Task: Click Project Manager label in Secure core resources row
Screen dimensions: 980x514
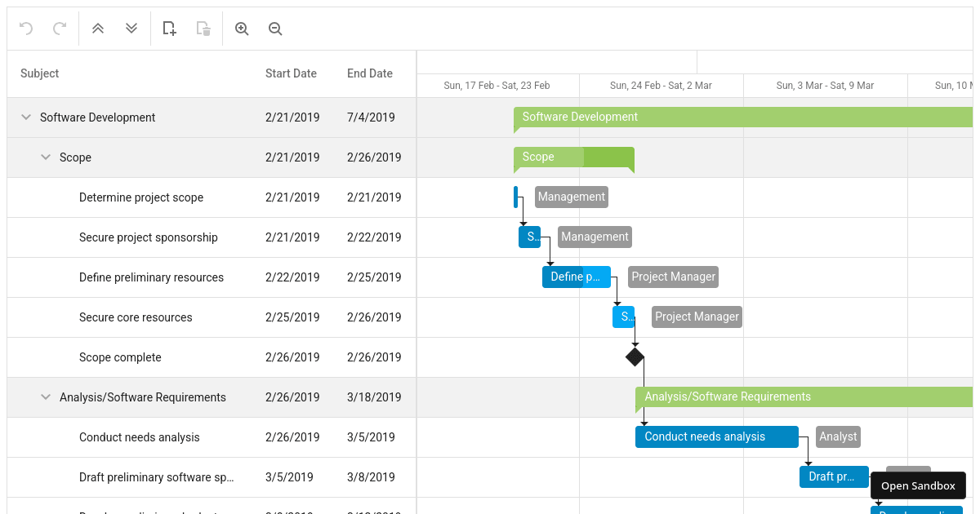Action: [x=697, y=317]
